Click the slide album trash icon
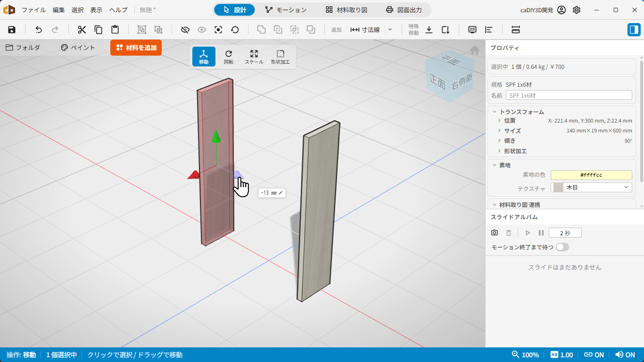Image resolution: width=644 pixels, height=362 pixels. (x=509, y=233)
